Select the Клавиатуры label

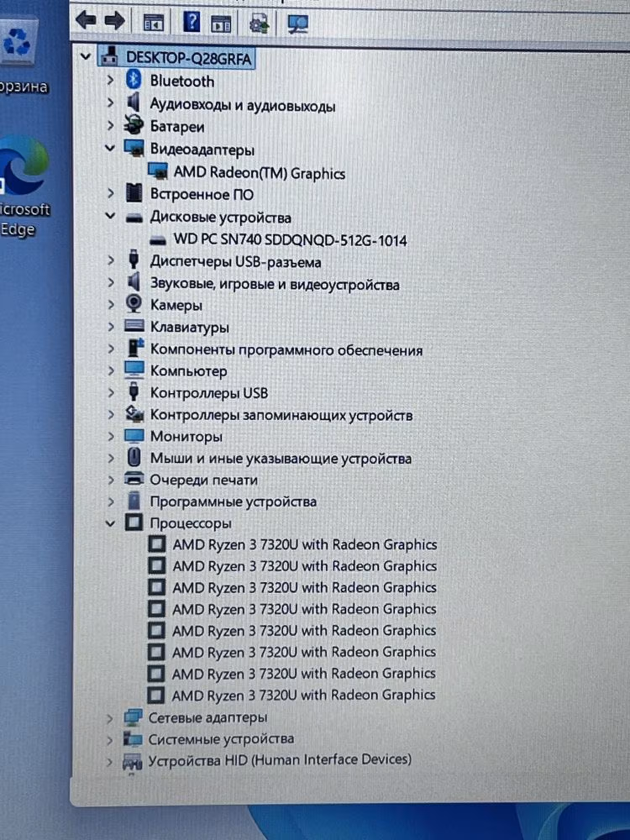tap(190, 327)
